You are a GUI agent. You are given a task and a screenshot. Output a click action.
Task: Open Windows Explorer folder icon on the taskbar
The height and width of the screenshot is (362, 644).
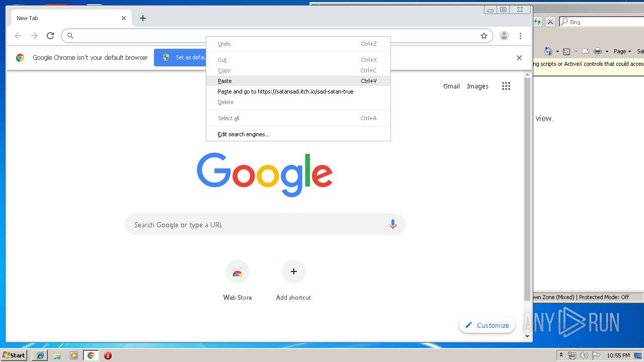(57, 355)
